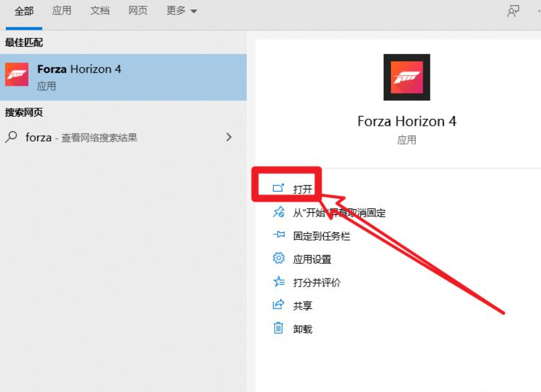541x392 pixels.
Task: Click the magnifier icon beside forza
Action: [x=12, y=137]
